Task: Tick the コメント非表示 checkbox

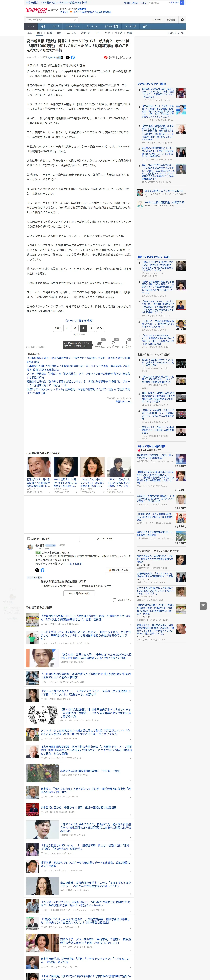Action: click(x=115, y=600)
